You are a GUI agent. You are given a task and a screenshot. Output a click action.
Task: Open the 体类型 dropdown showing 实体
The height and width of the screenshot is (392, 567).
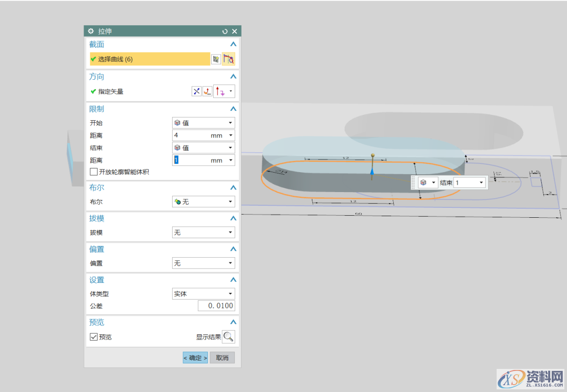(229, 293)
